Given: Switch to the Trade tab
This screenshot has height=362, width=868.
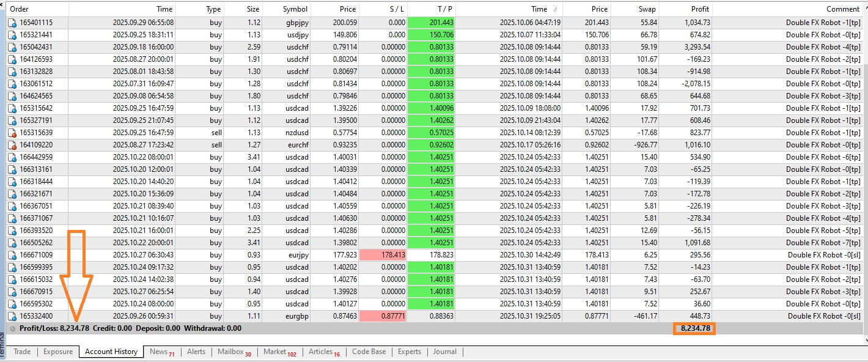Looking at the screenshot, I should pyautogui.click(x=22, y=352).
